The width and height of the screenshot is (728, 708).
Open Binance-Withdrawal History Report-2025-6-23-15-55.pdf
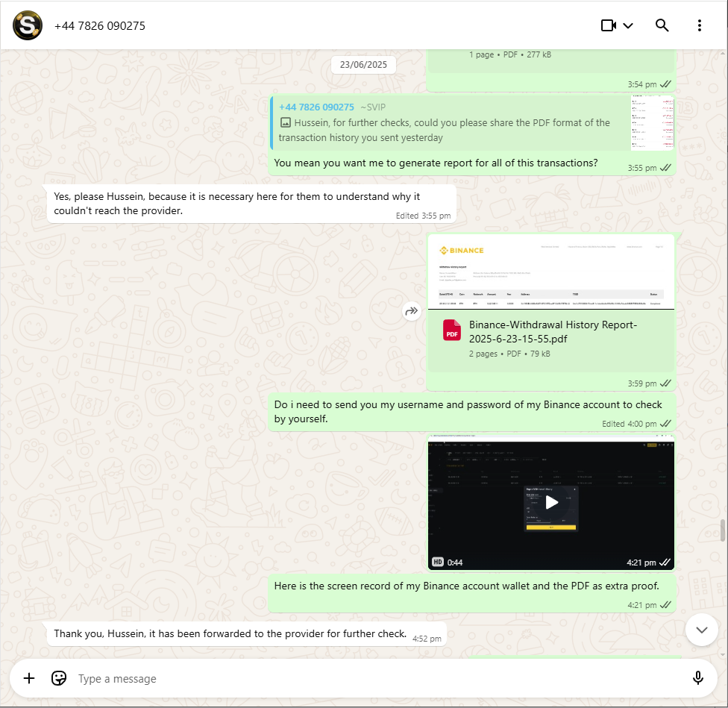(553, 331)
